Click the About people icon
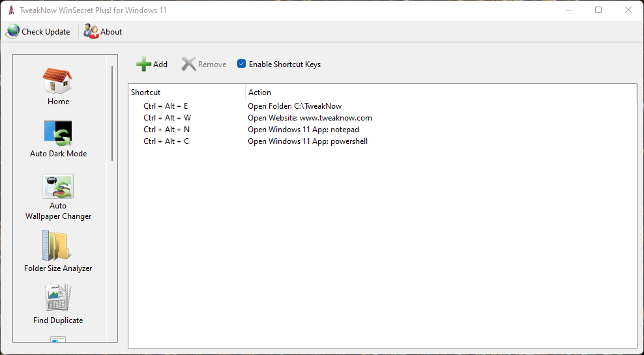Screen dimensions: 644x355 (x=91, y=32)
